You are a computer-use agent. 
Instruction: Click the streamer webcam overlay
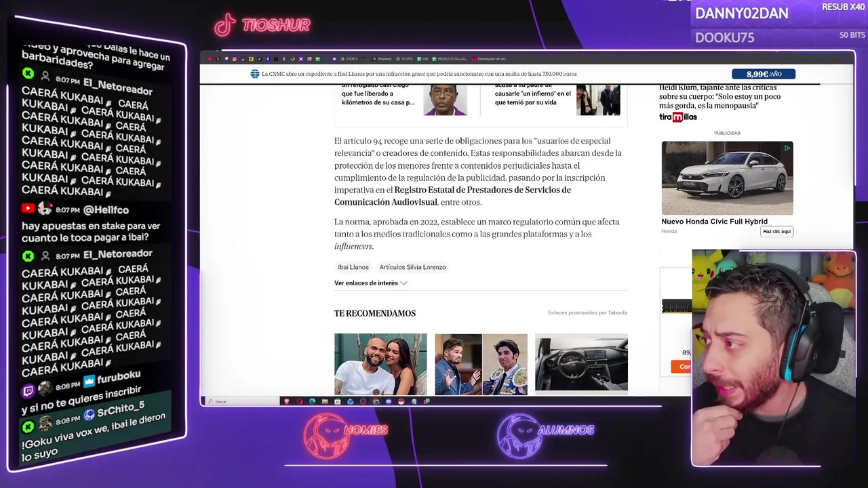[774, 359]
